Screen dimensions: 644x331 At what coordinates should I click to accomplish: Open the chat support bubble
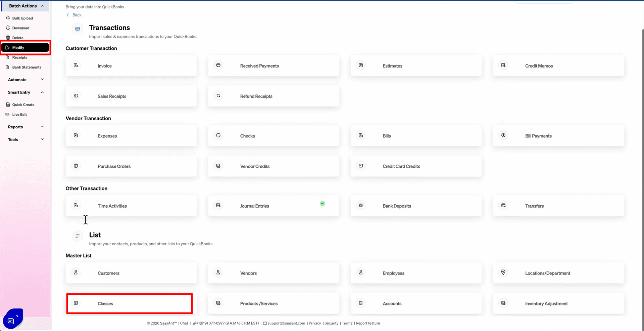click(x=12, y=318)
